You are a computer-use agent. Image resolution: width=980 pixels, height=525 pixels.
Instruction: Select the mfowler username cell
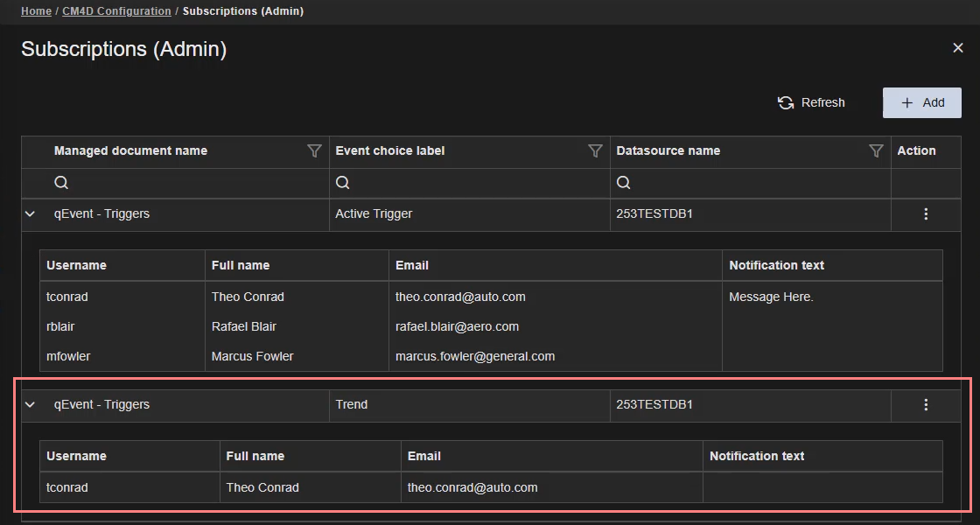[68, 357]
